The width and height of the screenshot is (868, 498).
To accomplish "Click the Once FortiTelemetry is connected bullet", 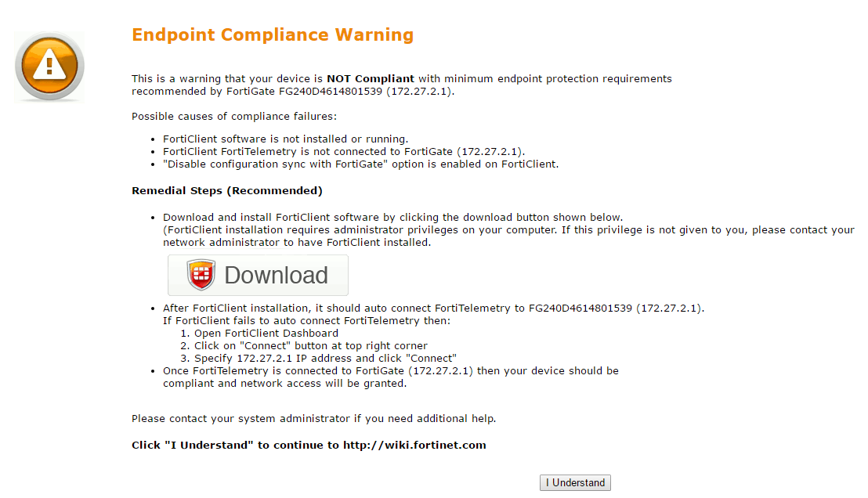I will pos(390,371).
